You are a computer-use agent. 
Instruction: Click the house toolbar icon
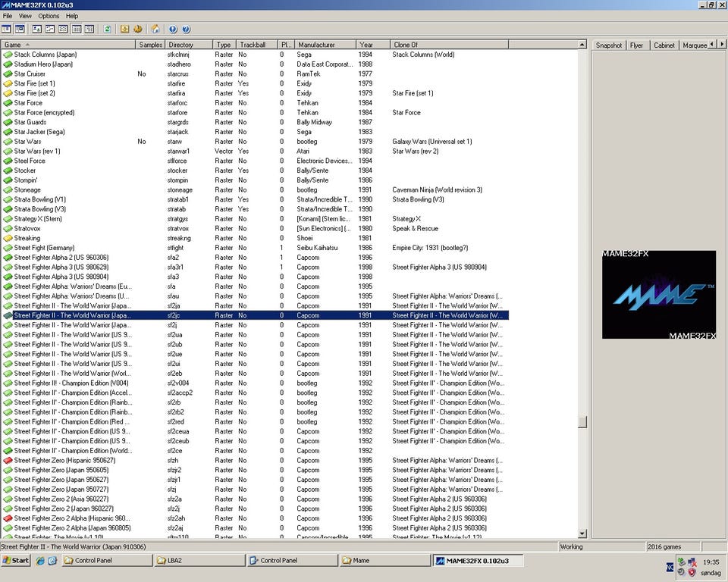click(155, 30)
